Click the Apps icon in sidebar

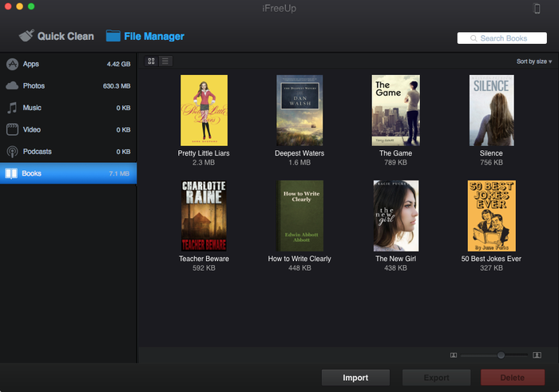click(13, 64)
